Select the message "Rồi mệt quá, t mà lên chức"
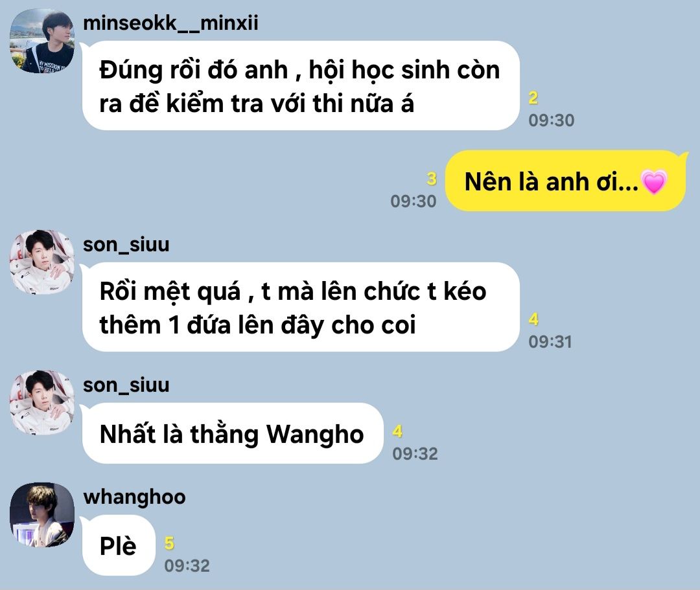 pos(301,307)
